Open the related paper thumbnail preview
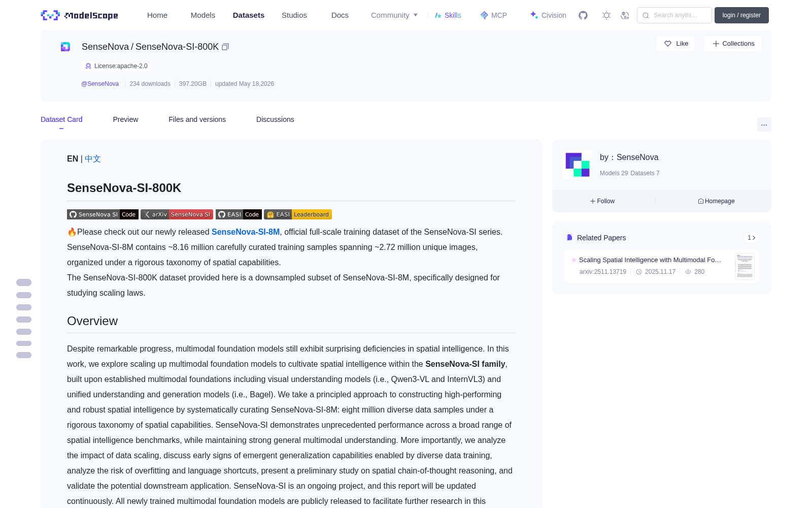 pos(745,266)
